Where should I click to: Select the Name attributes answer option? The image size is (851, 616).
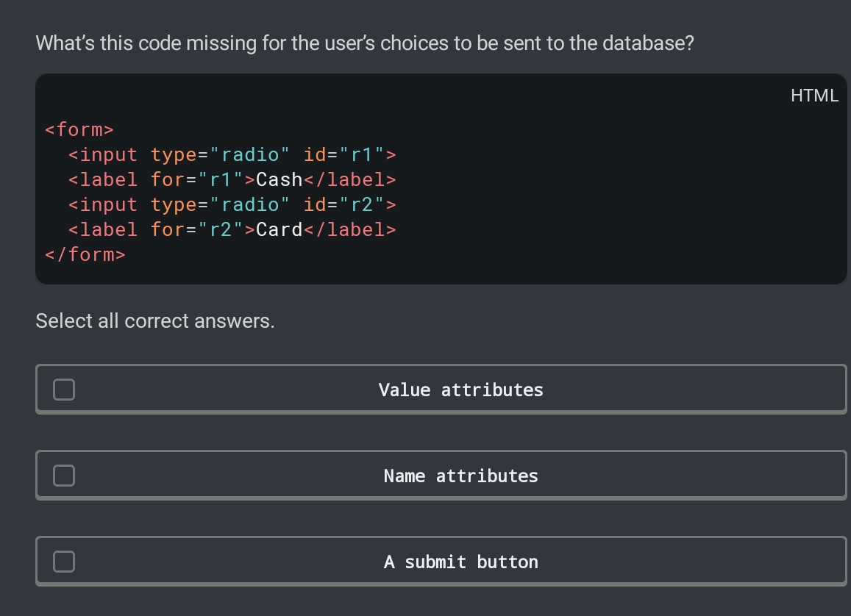click(x=441, y=476)
